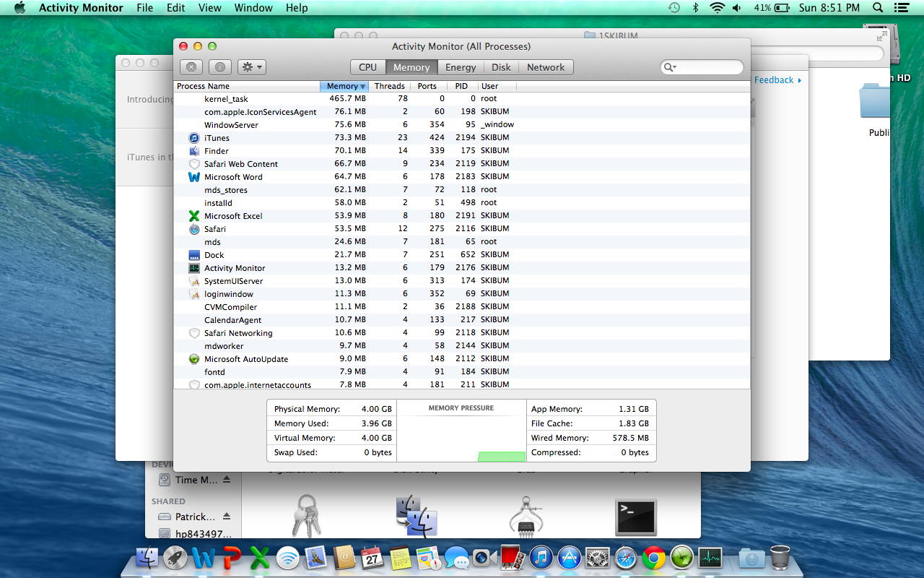Eject the Patrick... shared sidebar item

pos(227,517)
